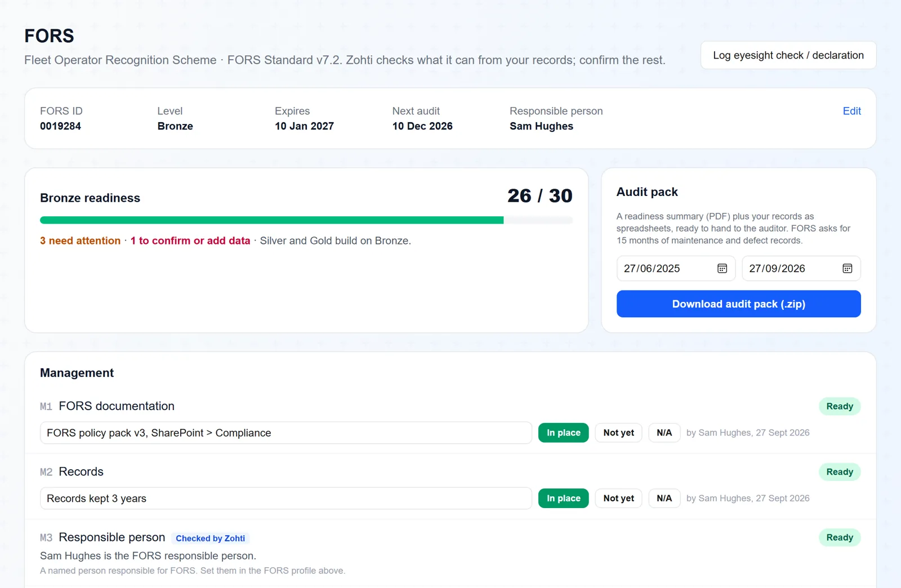Image resolution: width=901 pixels, height=588 pixels.
Task: Set M2 Records to In place
Action: click(x=563, y=498)
